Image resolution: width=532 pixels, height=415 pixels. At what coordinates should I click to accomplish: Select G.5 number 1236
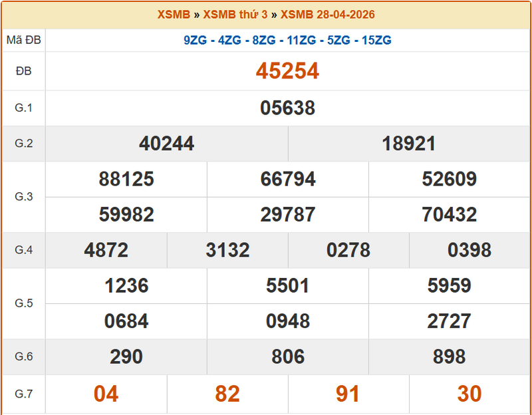click(x=126, y=286)
